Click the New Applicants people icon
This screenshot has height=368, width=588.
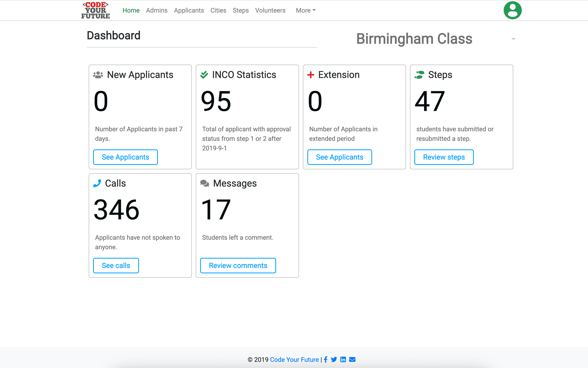pos(98,75)
